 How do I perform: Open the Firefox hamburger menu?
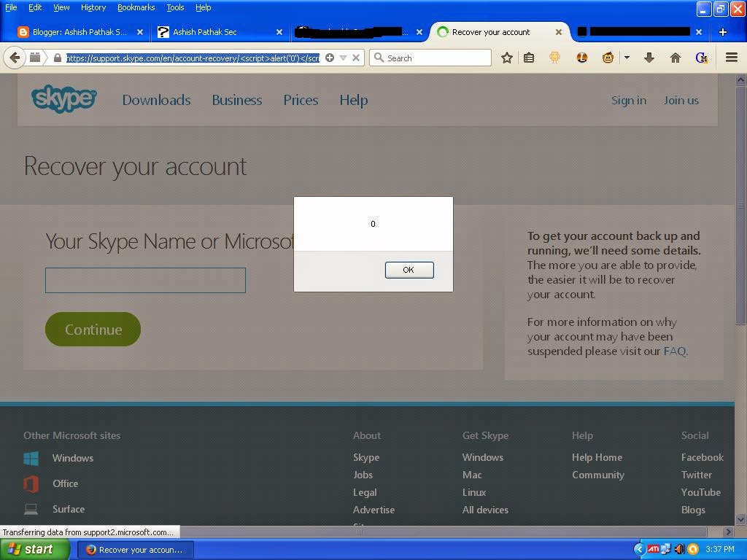[x=732, y=58]
